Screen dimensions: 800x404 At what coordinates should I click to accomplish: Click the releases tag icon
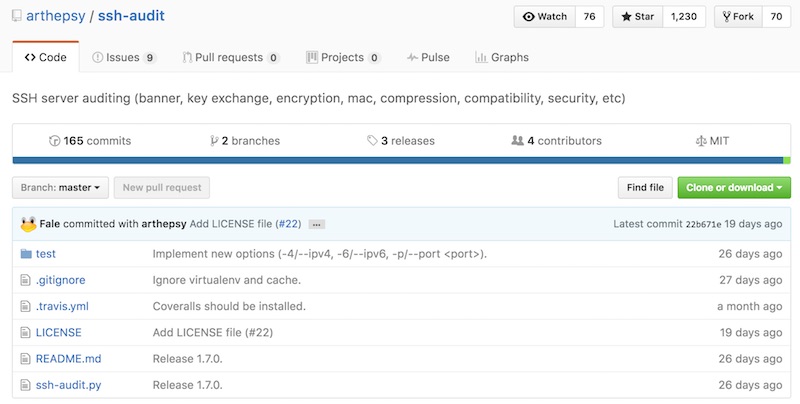pyautogui.click(x=372, y=141)
